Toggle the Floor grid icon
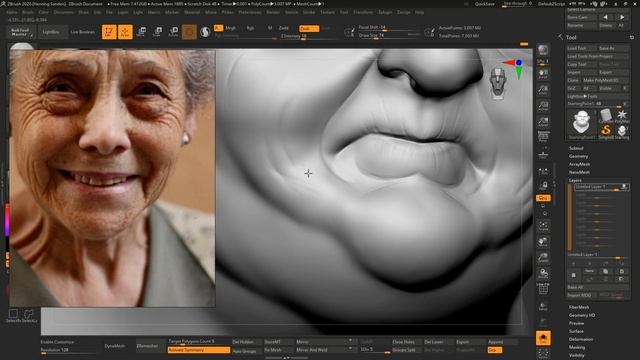This screenshot has height=360, width=640. click(x=543, y=155)
